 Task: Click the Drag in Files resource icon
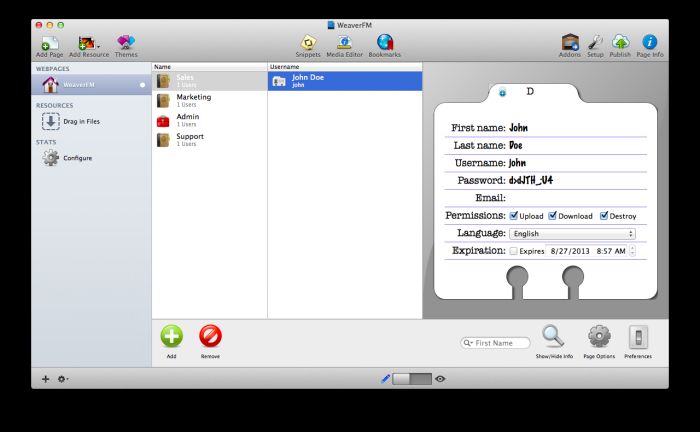pos(51,121)
